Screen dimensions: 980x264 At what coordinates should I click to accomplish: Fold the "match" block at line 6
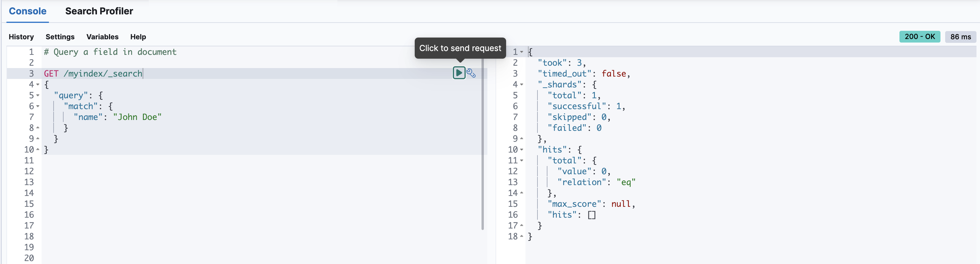click(x=38, y=106)
